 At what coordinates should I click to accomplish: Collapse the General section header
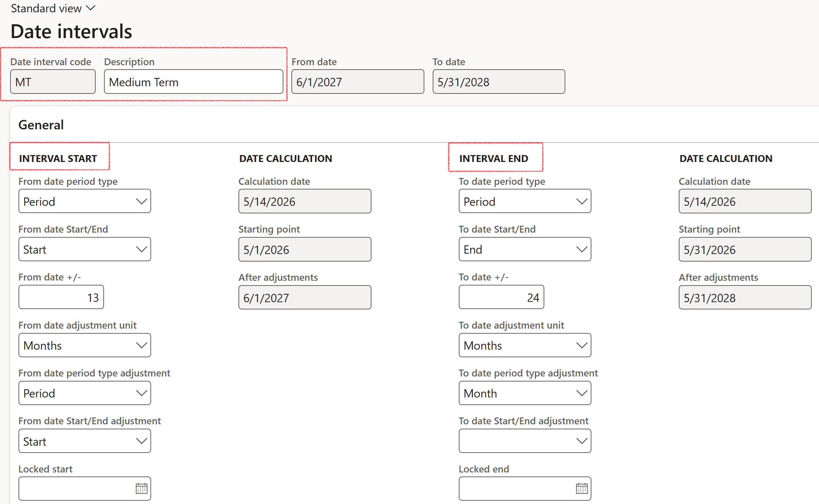click(x=41, y=125)
